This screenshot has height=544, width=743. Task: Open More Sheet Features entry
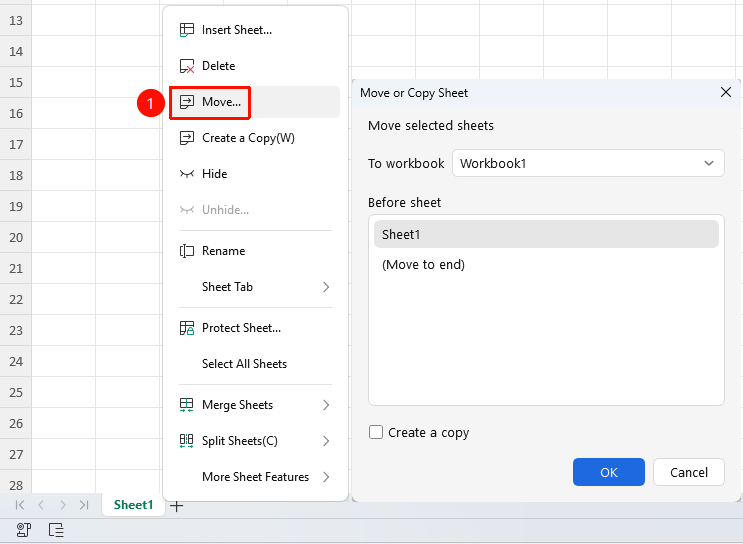[x=255, y=477]
